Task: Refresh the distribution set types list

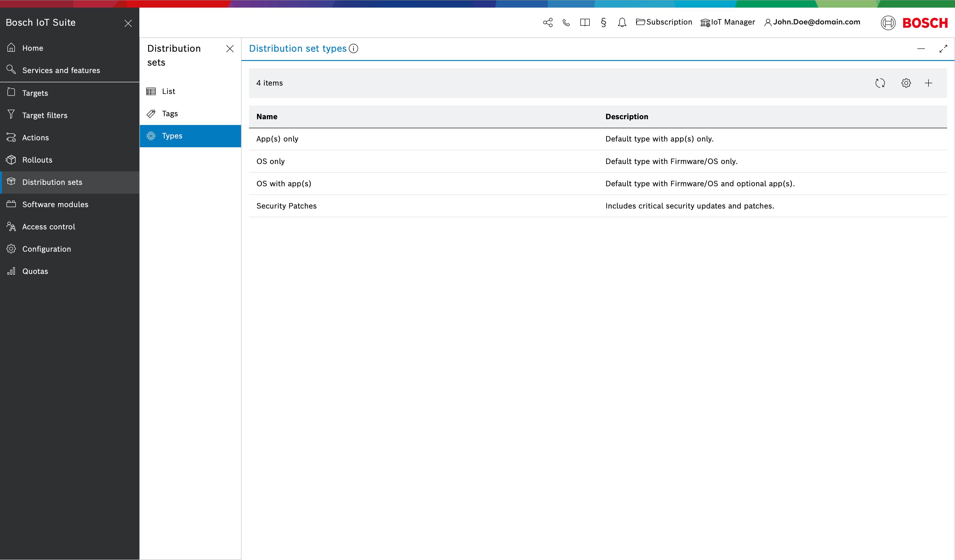Action: tap(880, 83)
